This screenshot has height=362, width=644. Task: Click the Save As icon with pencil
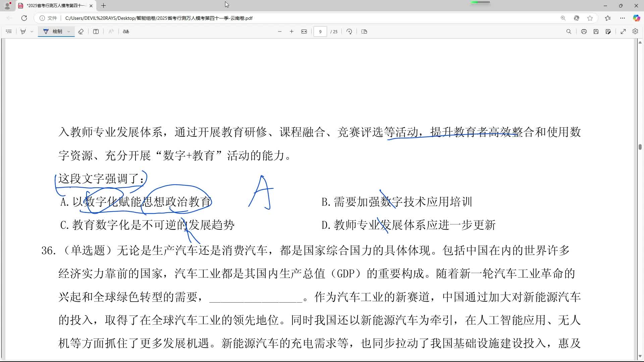point(608,32)
